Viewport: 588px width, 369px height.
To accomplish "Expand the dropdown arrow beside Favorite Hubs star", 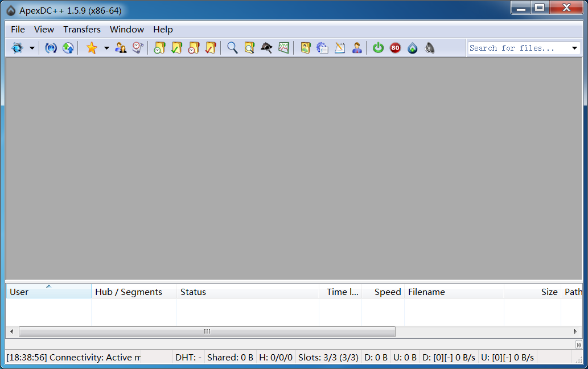I will 106,48.
